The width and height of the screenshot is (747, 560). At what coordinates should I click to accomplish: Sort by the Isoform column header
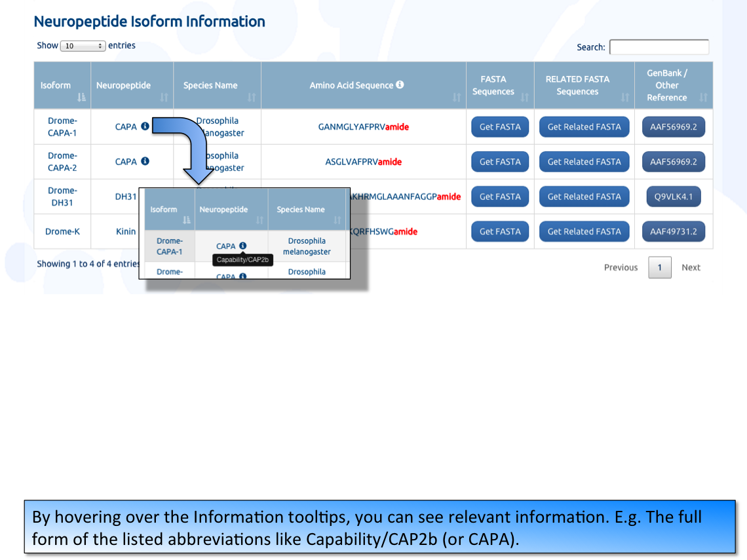(x=62, y=85)
